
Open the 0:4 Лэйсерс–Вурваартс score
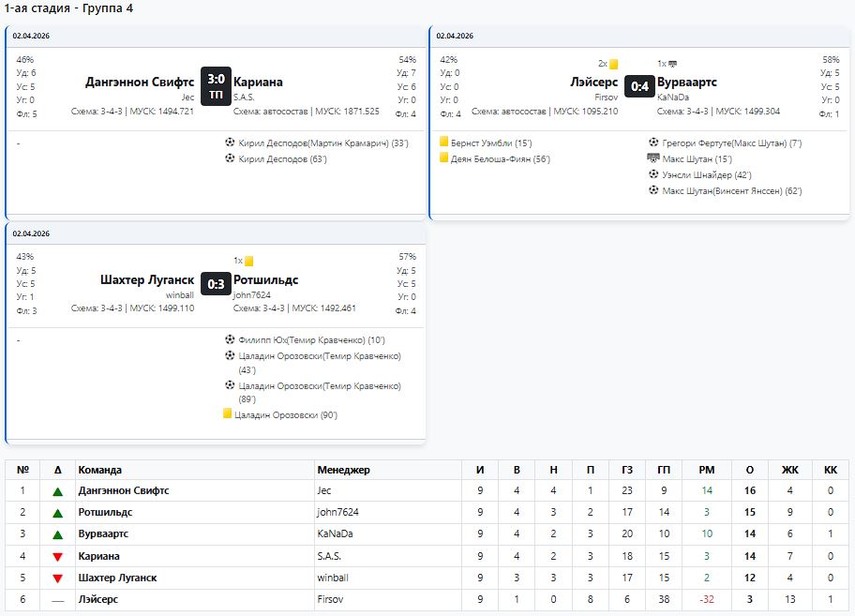pos(639,87)
